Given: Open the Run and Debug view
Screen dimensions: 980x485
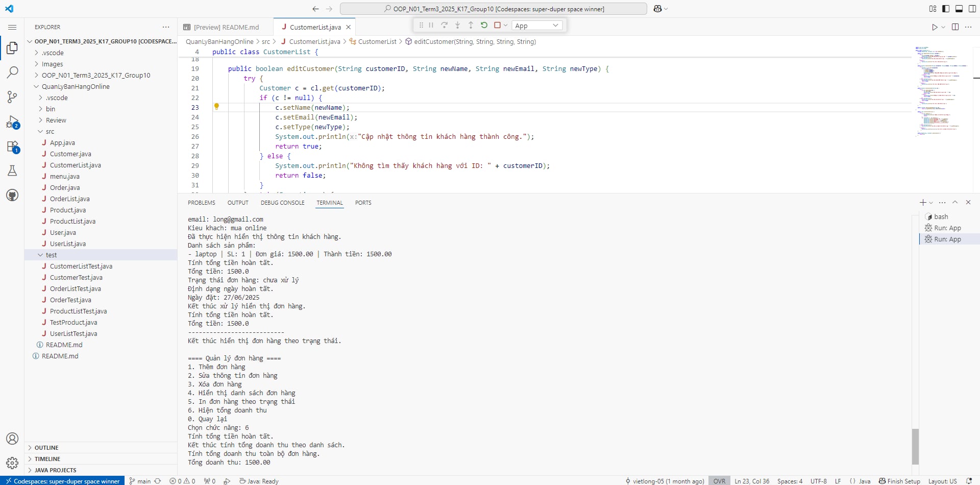Looking at the screenshot, I should tap(12, 122).
